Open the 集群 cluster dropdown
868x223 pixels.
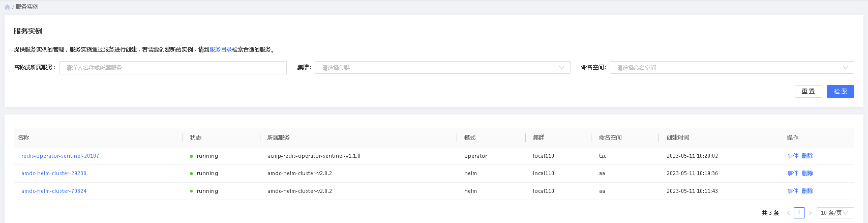click(442, 68)
